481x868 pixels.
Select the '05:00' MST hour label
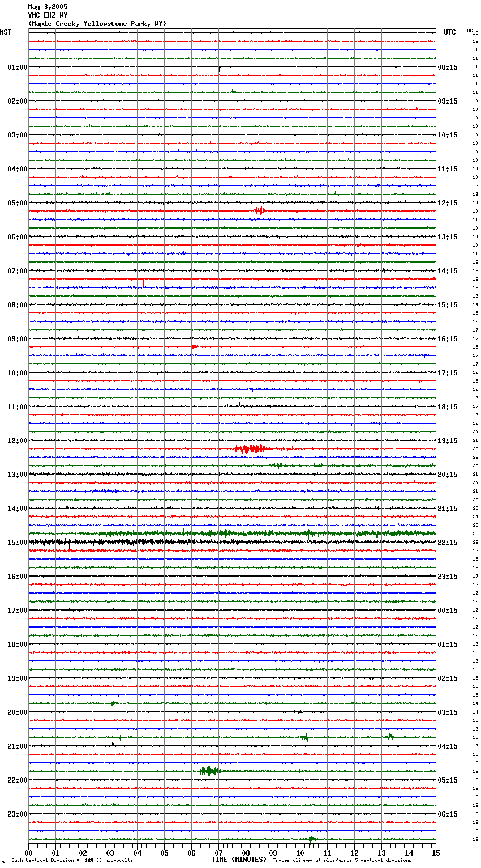pyautogui.click(x=18, y=203)
